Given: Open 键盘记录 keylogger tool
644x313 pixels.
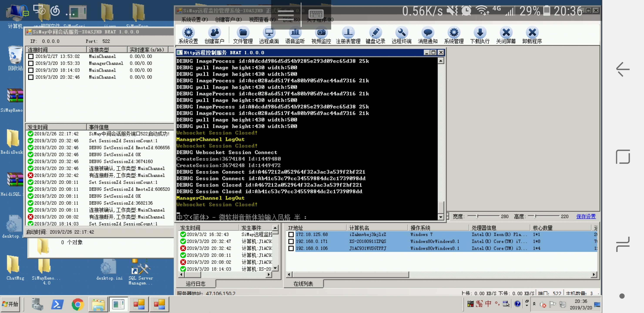Looking at the screenshot, I should [375, 35].
